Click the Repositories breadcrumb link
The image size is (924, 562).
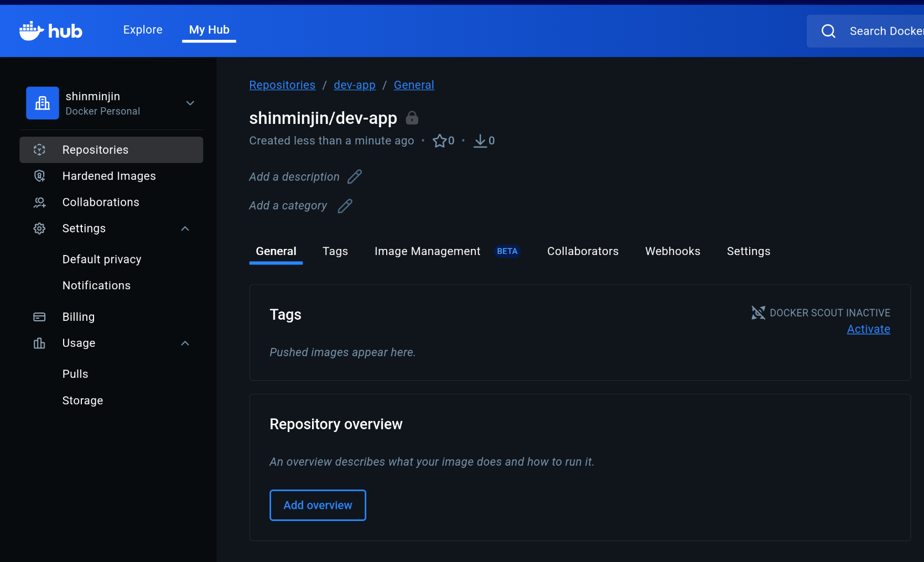click(282, 85)
